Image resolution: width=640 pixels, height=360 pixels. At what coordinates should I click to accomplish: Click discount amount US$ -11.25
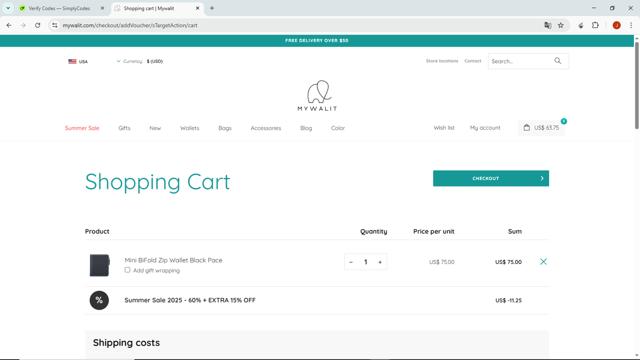pos(508,300)
